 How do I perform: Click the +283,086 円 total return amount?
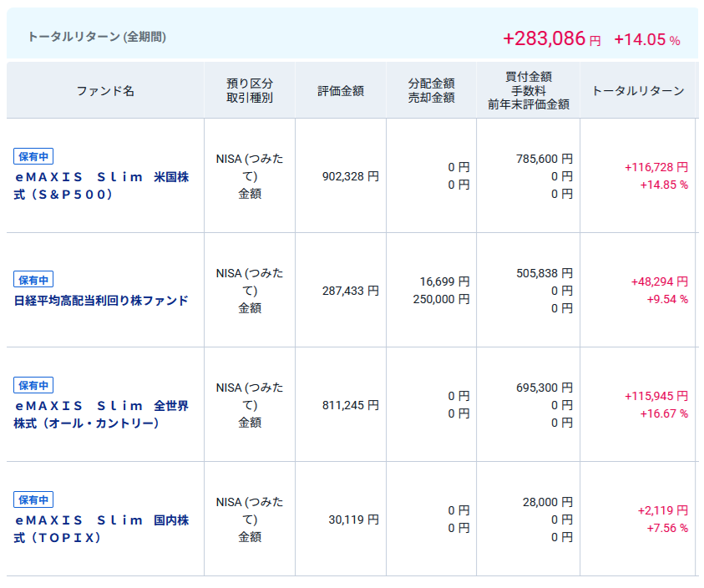551,38
